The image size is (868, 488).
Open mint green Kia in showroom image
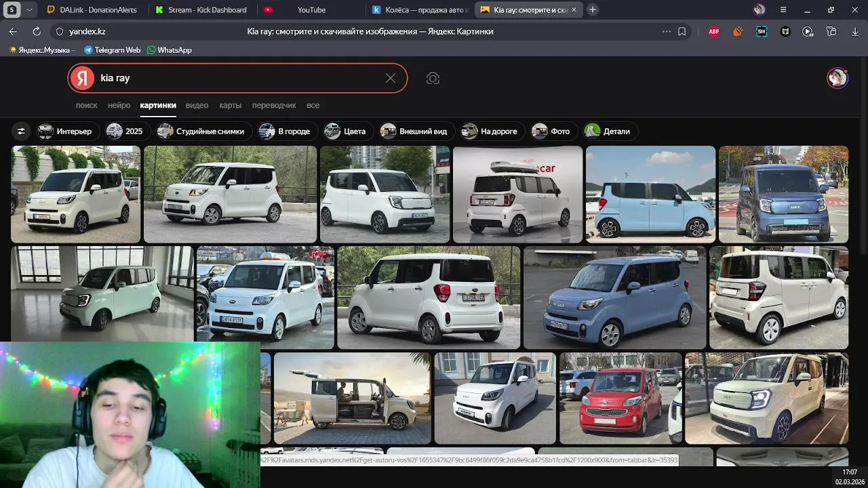pyautogui.click(x=102, y=293)
